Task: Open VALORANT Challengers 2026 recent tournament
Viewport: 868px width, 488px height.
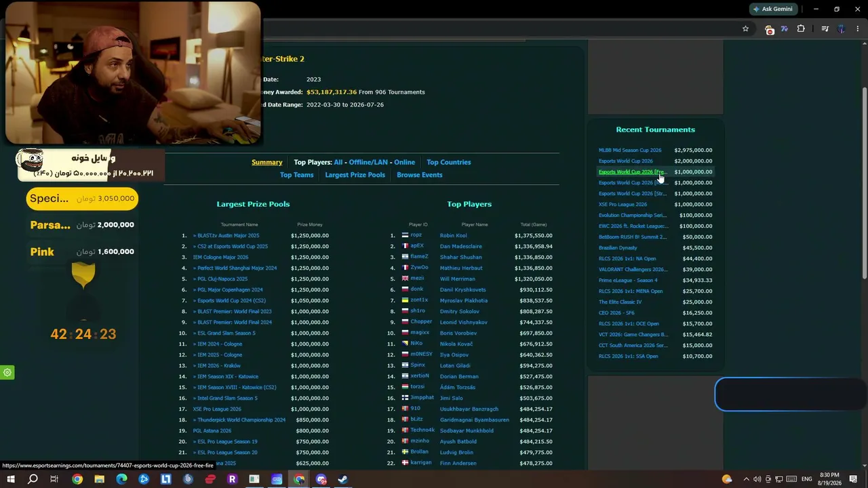Action: (632, 270)
